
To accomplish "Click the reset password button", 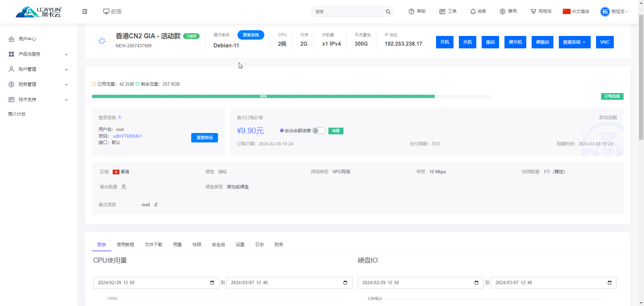I will (204, 138).
